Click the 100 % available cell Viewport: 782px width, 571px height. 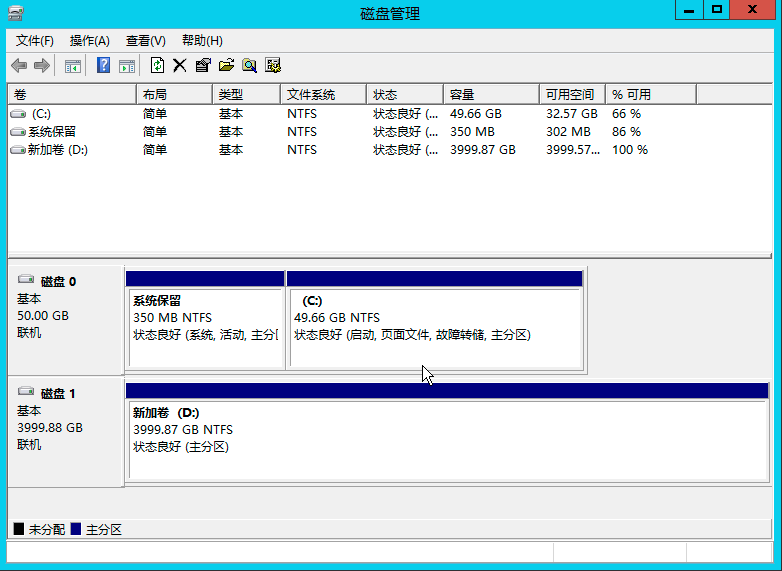629,150
